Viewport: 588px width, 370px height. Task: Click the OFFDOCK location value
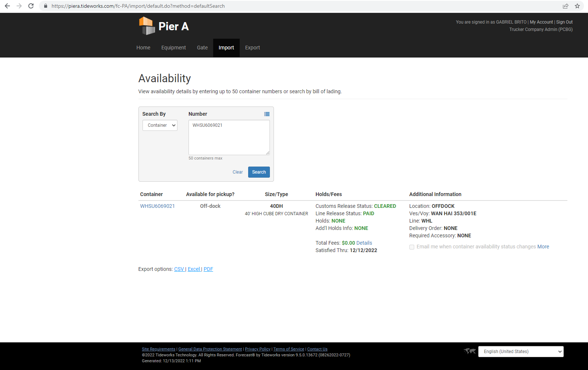pyautogui.click(x=443, y=206)
